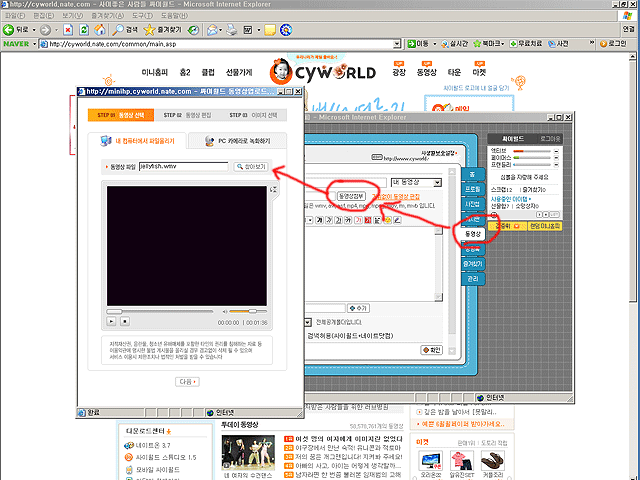Click the orange video editing link
This screenshot has height=480, width=640.
(x=396, y=197)
